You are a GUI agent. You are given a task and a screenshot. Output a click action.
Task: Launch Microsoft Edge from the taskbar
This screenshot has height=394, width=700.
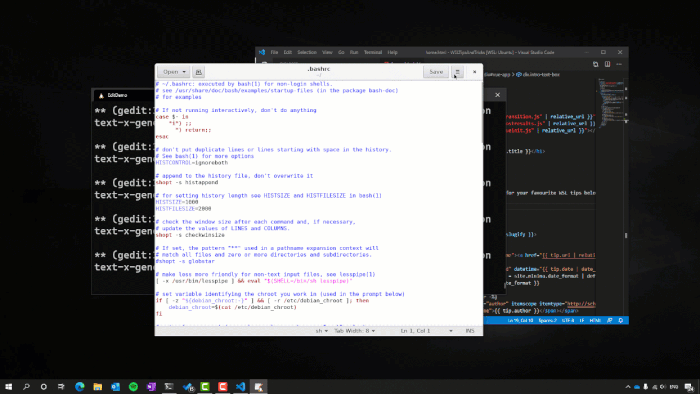(x=79, y=386)
